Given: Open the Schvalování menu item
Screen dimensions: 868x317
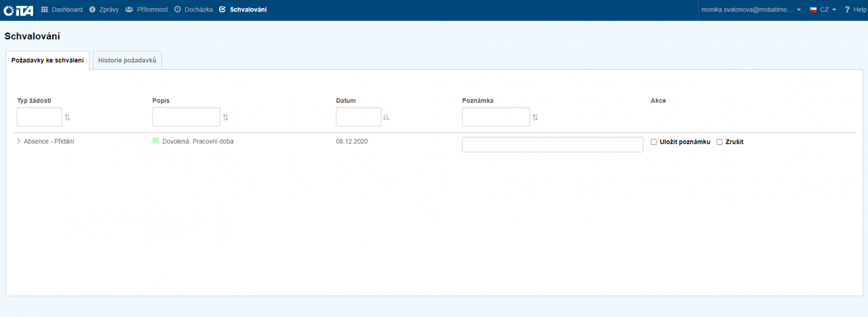Looking at the screenshot, I should pyautogui.click(x=243, y=9).
